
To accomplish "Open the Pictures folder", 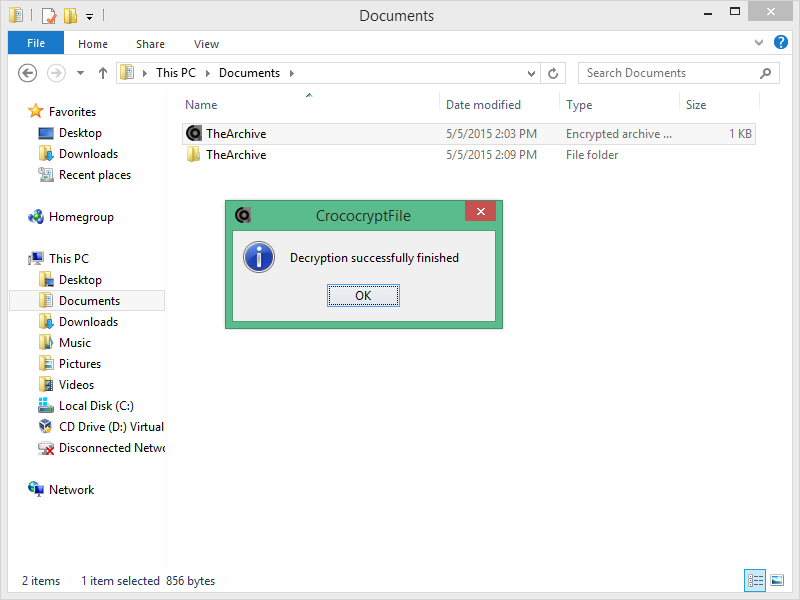I will click(80, 363).
